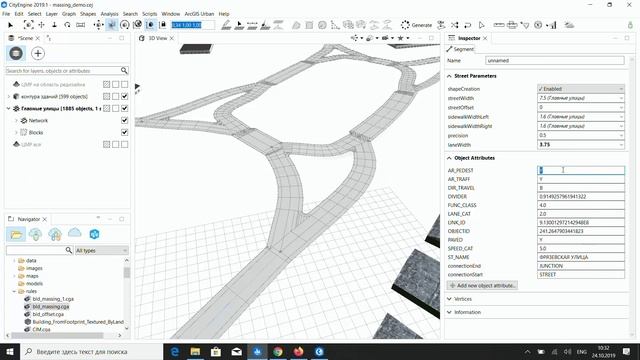Click hatched color box of top greyed layer

107,84
